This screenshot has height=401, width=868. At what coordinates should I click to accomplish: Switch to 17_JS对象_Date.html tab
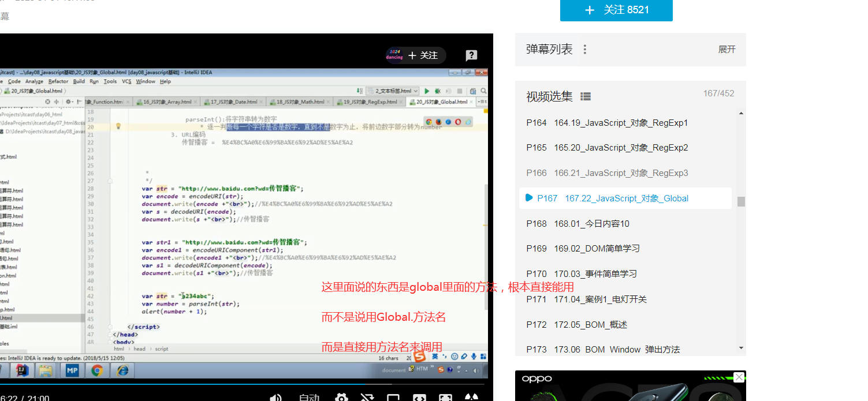coord(234,102)
